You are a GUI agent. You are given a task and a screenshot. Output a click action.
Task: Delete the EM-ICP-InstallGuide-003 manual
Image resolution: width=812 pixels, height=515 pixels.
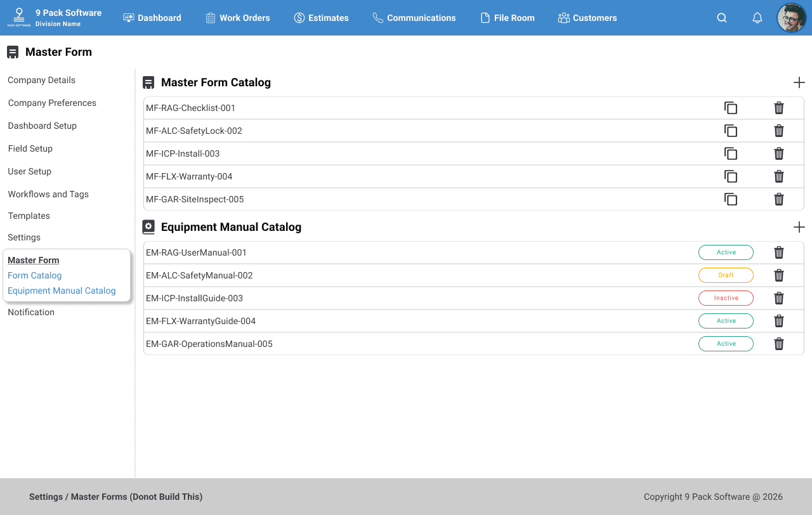point(779,298)
